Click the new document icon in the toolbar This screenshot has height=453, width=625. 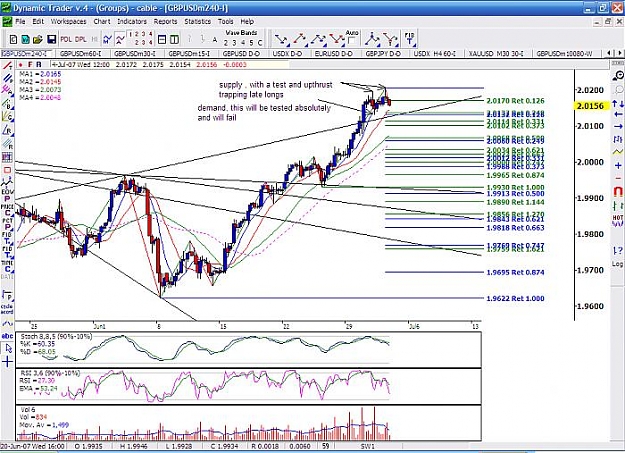click(x=14, y=39)
